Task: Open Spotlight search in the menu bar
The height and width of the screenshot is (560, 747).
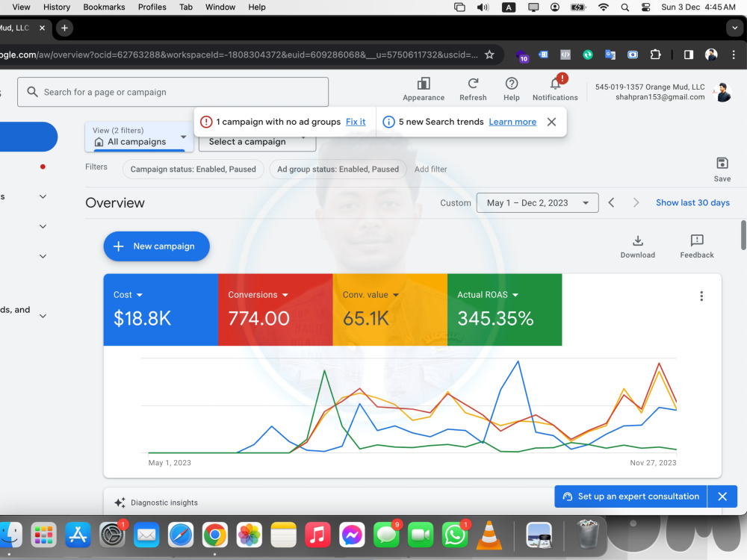Action: [624, 7]
